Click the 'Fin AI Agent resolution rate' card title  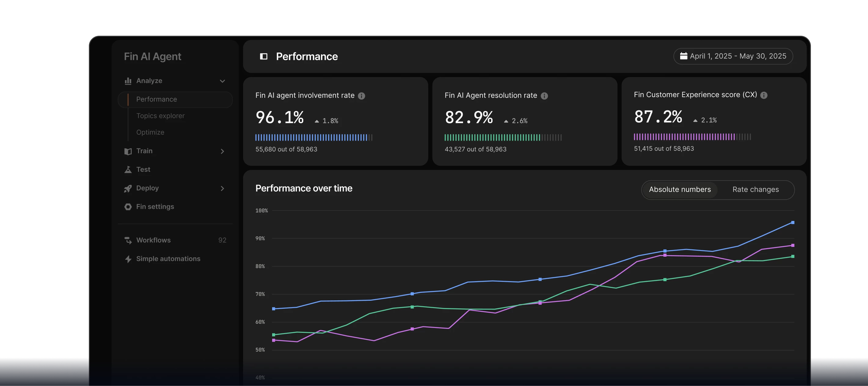click(x=491, y=95)
